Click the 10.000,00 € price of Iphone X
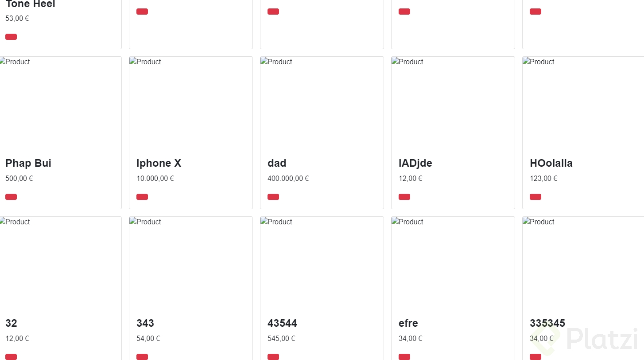Image resolution: width=644 pixels, height=360 pixels. tap(155, 179)
